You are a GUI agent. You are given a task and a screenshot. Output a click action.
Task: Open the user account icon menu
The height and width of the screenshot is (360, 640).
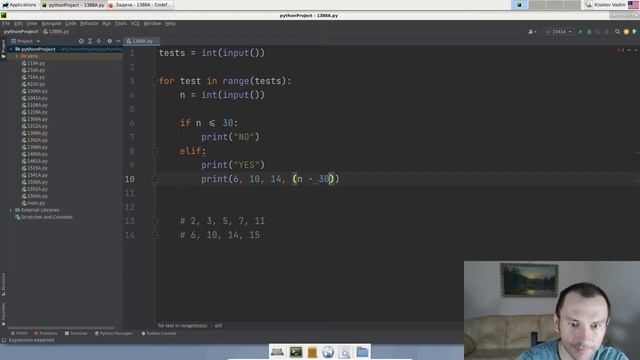tap(532, 32)
